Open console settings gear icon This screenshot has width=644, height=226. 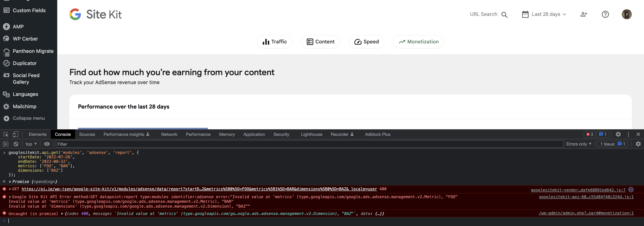pos(638,144)
